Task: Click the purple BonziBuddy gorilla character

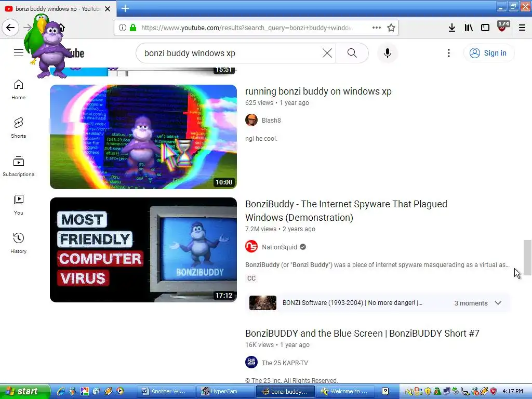Action: [x=52, y=49]
